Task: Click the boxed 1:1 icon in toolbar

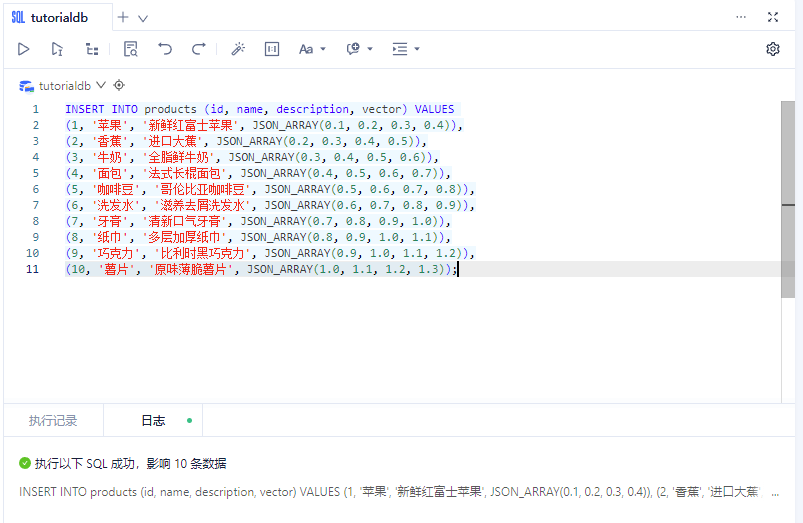Action: pyautogui.click(x=272, y=49)
